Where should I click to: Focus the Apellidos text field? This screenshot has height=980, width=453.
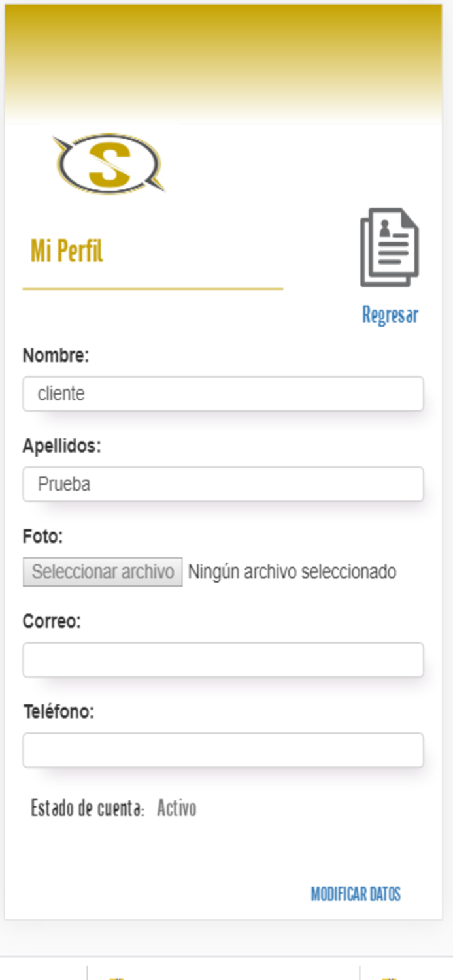coord(223,485)
